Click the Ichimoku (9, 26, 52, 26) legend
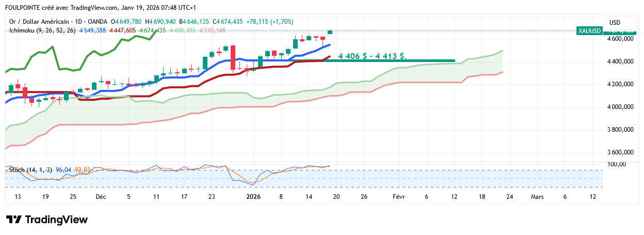644x235 pixels. click(x=43, y=30)
